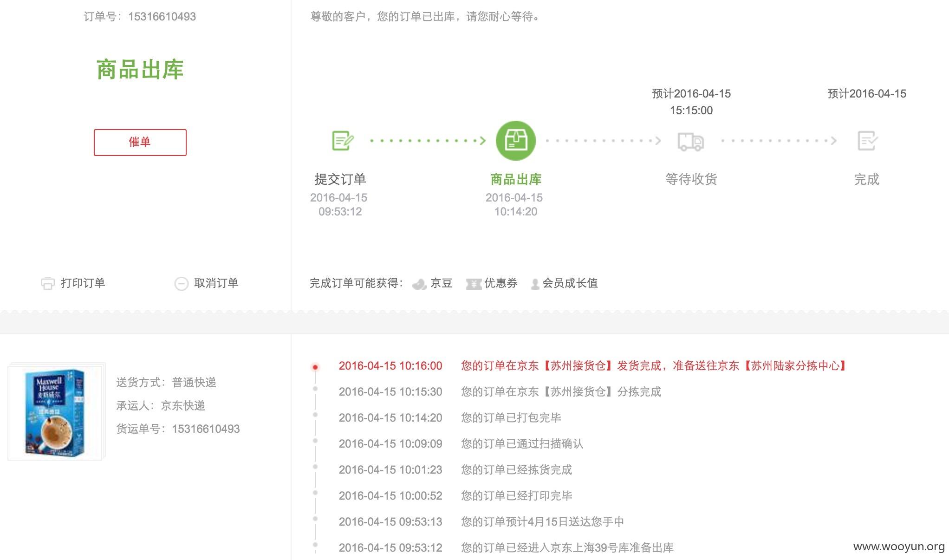The width and height of the screenshot is (949, 560).
Task: Click the 优惠券 label
Action: coord(501,283)
